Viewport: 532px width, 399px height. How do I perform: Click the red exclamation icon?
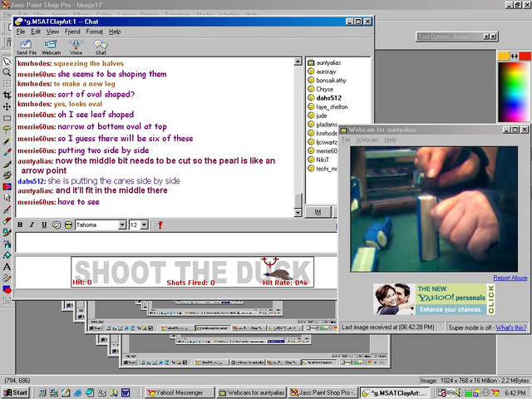(160, 224)
